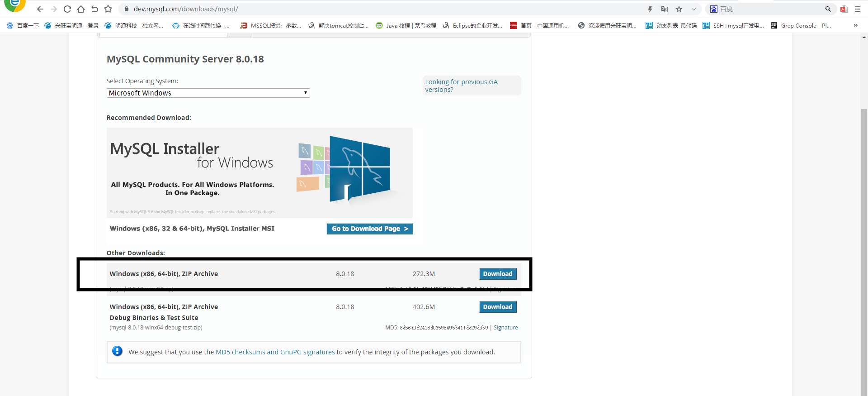This screenshot has height=396, width=868.
Task: Bookmark page with star next to home icon
Action: [108, 9]
